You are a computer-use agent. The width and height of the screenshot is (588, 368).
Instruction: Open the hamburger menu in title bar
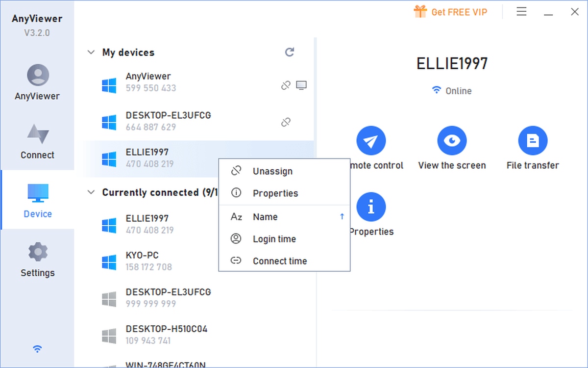point(522,12)
